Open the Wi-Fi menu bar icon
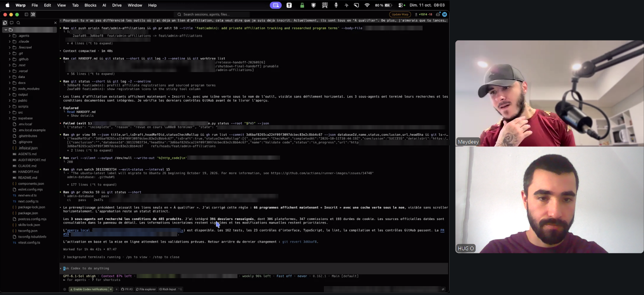Screen dimensions: 644x295 point(367,5)
